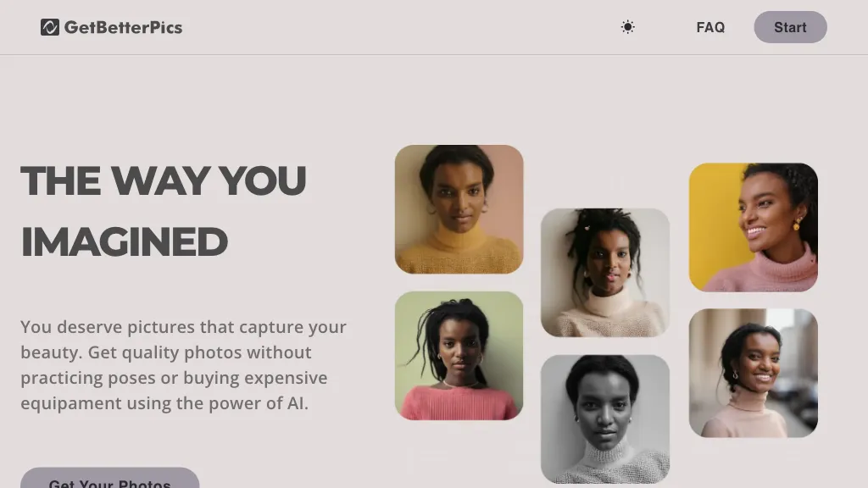
Task: Open portrait with yellow turtleneck, pink backdrop
Action: click(x=459, y=209)
